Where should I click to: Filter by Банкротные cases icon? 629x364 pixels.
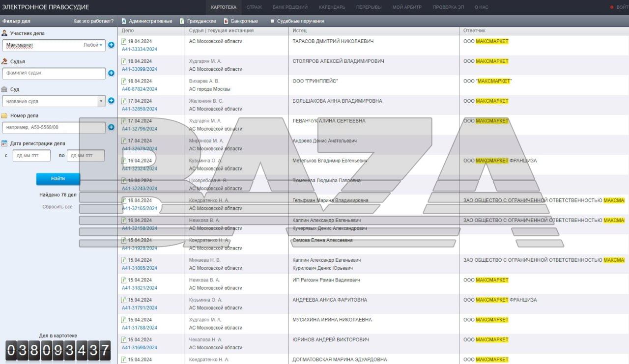(x=226, y=21)
